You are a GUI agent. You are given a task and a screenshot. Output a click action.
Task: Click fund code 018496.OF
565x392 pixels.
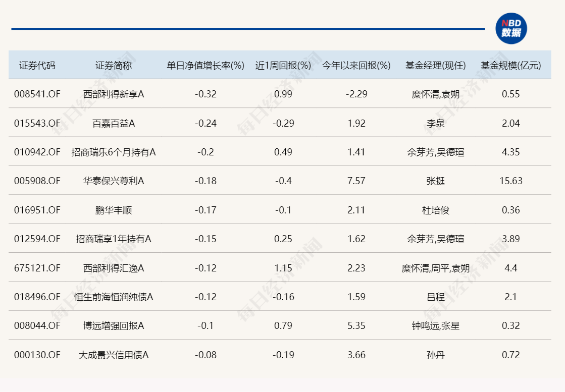coord(37,297)
